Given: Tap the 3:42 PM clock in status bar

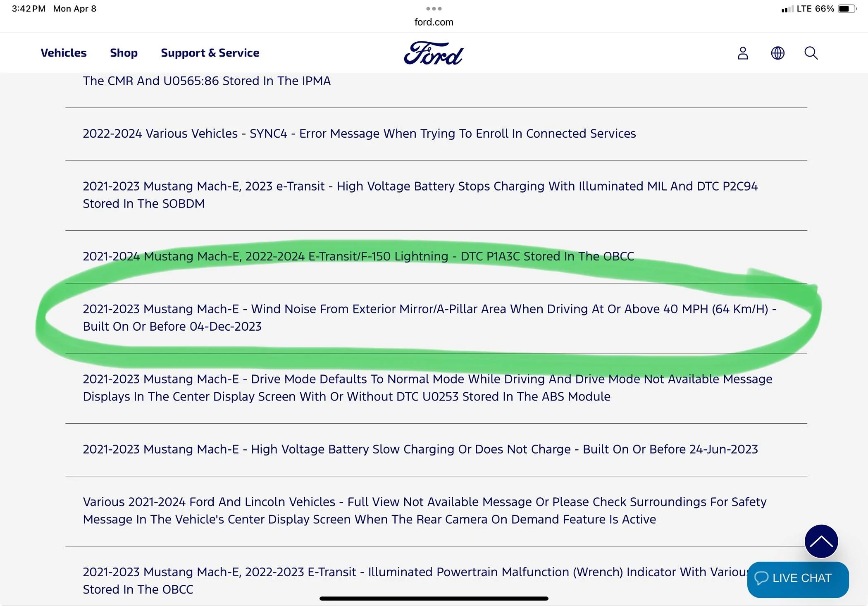Looking at the screenshot, I should [x=29, y=9].
